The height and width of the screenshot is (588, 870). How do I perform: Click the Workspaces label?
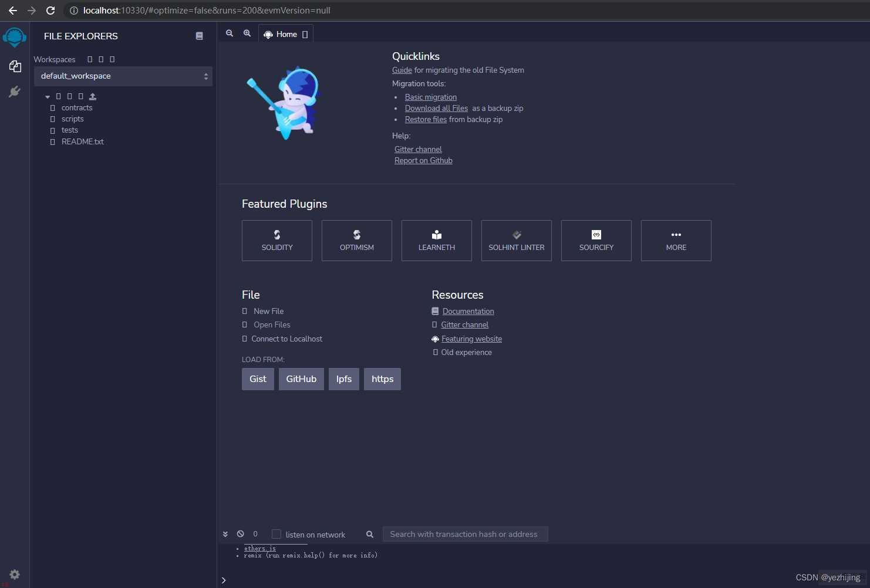tap(55, 59)
